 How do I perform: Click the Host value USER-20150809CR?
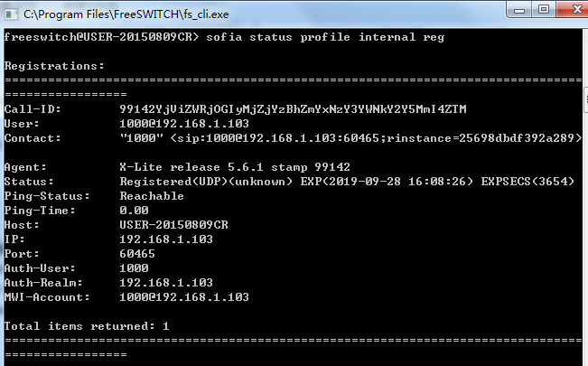click(173, 225)
